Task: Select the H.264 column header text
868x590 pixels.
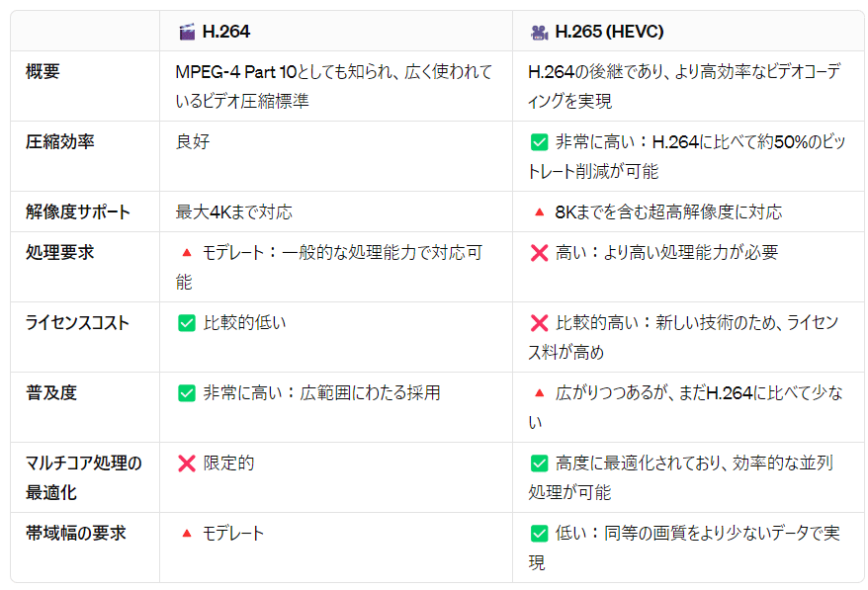Action: tap(225, 32)
